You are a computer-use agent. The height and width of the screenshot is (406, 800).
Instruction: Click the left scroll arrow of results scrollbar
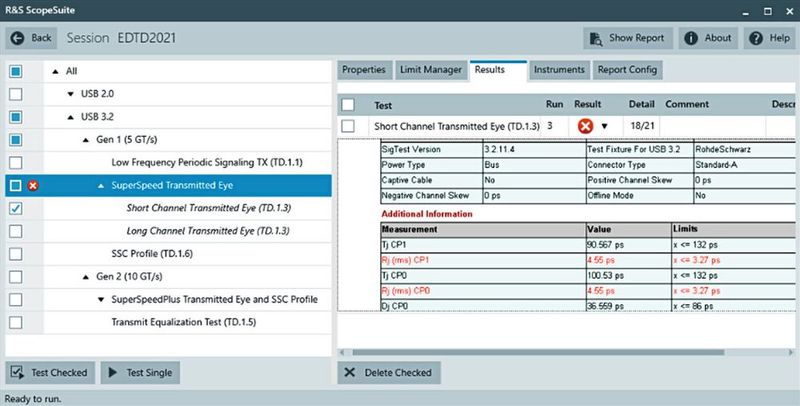click(342, 352)
